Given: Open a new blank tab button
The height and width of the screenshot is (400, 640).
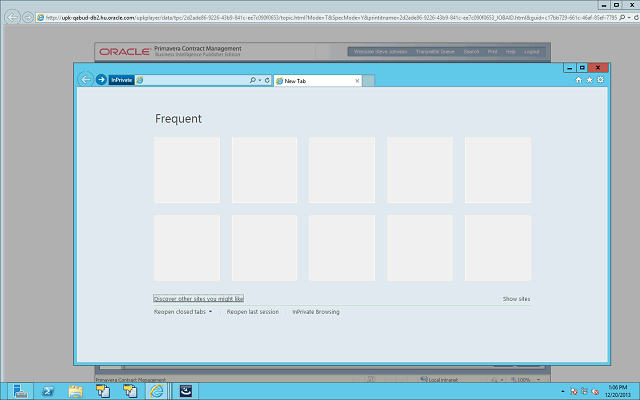Looking at the screenshot, I should [369, 81].
